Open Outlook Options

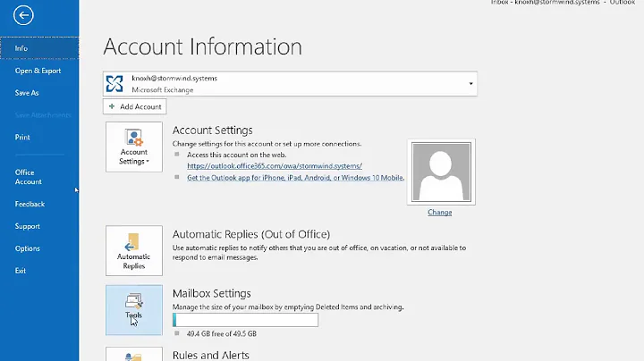tap(27, 248)
